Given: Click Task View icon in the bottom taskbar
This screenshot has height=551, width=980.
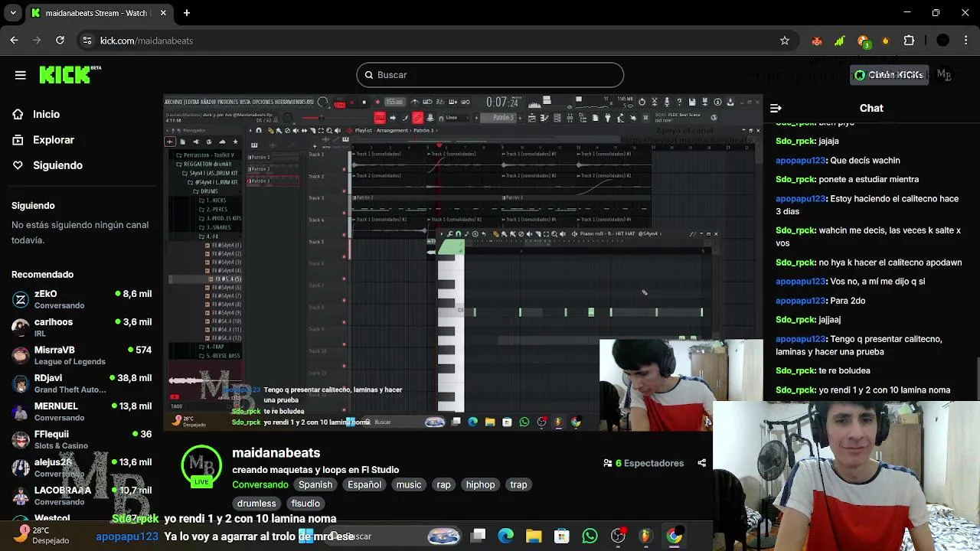Looking at the screenshot, I should tap(479, 536).
